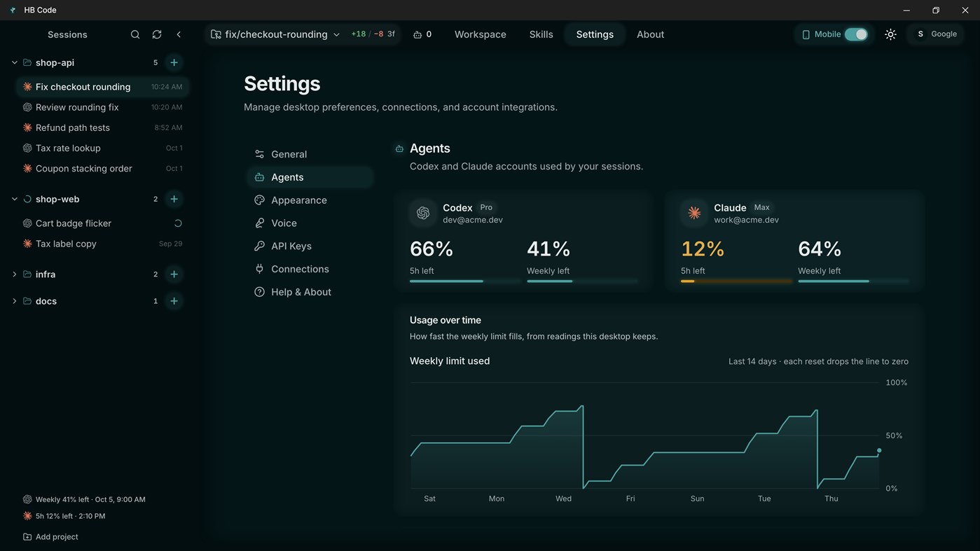Open the Refund path tests session
The image size is (980, 551).
tap(102, 127)
